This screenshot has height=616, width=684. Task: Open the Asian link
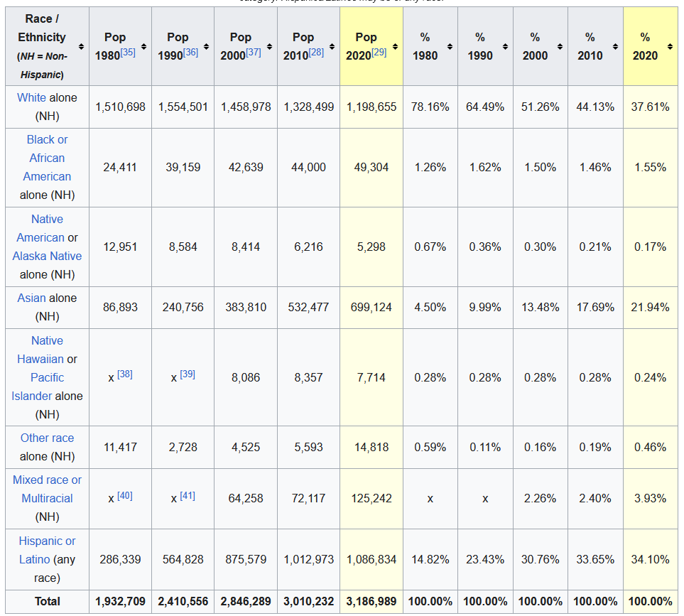(31, 298)
